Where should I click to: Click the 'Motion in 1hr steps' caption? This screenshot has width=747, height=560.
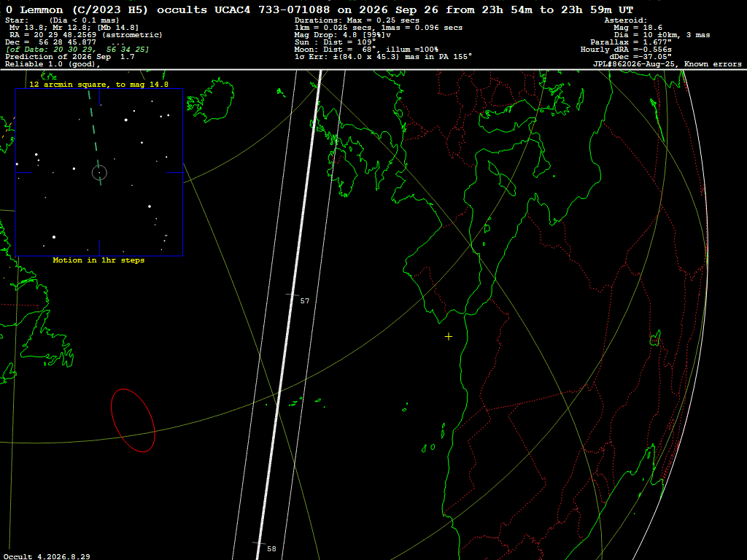[x=98, y=260]
